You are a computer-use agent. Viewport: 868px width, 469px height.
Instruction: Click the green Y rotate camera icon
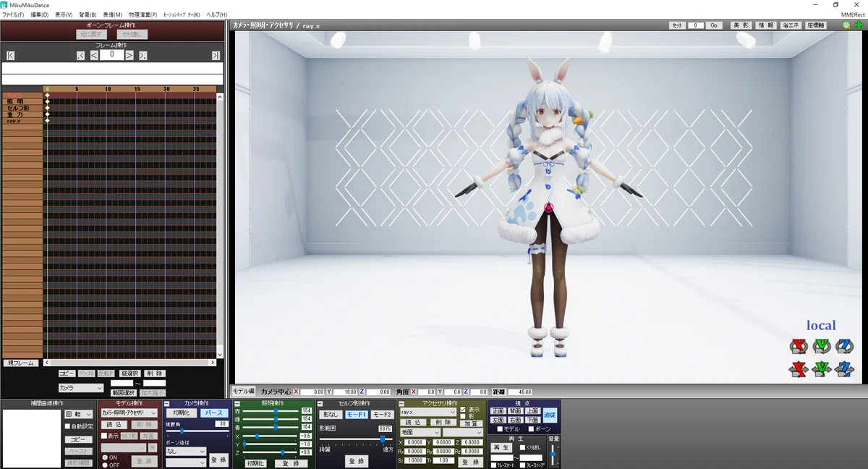tap(821, 346)
